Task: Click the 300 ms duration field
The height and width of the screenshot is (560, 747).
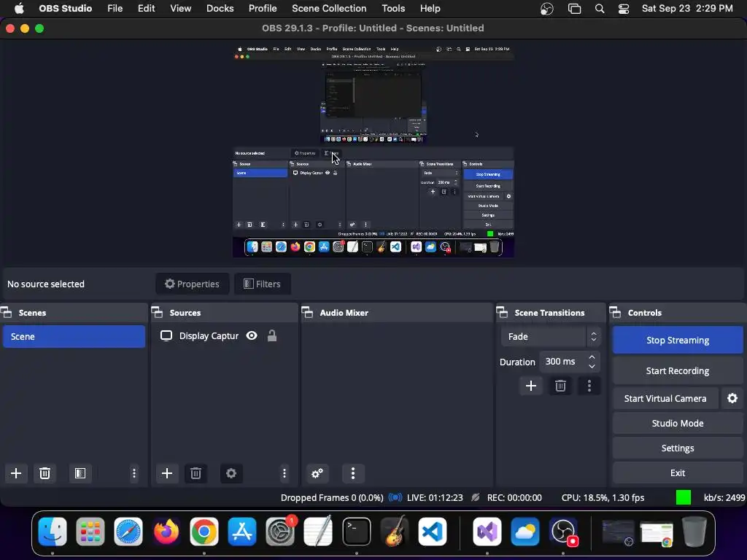Action: click(x=564, y=362)
